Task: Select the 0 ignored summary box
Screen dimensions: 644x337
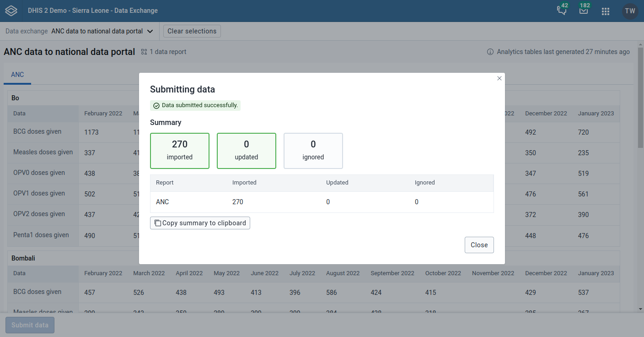Action: 313,151
